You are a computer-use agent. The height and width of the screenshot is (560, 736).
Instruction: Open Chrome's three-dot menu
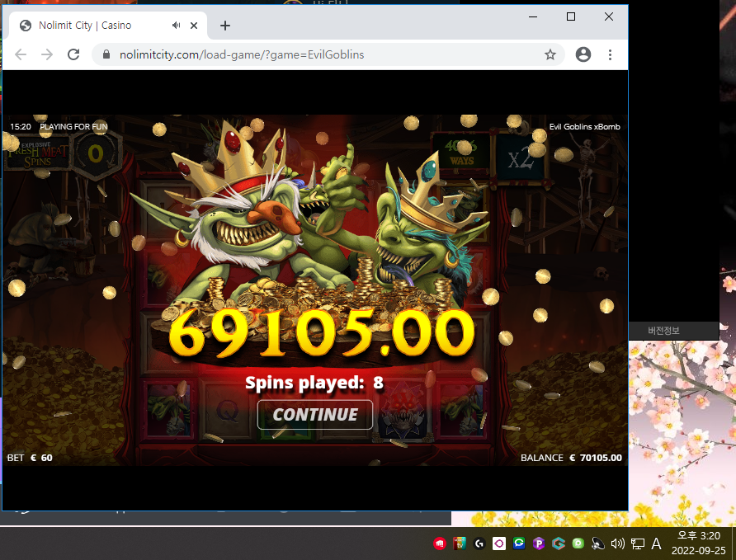pyautogui.click(x=610, y=54)
